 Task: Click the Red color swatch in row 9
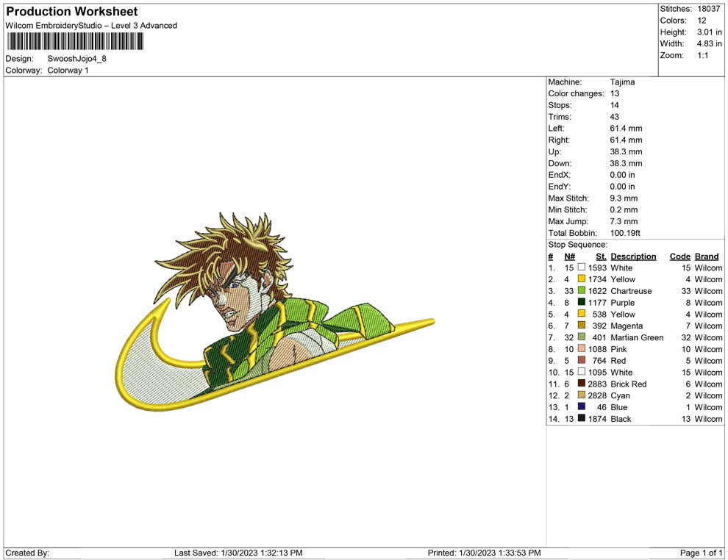581,360
